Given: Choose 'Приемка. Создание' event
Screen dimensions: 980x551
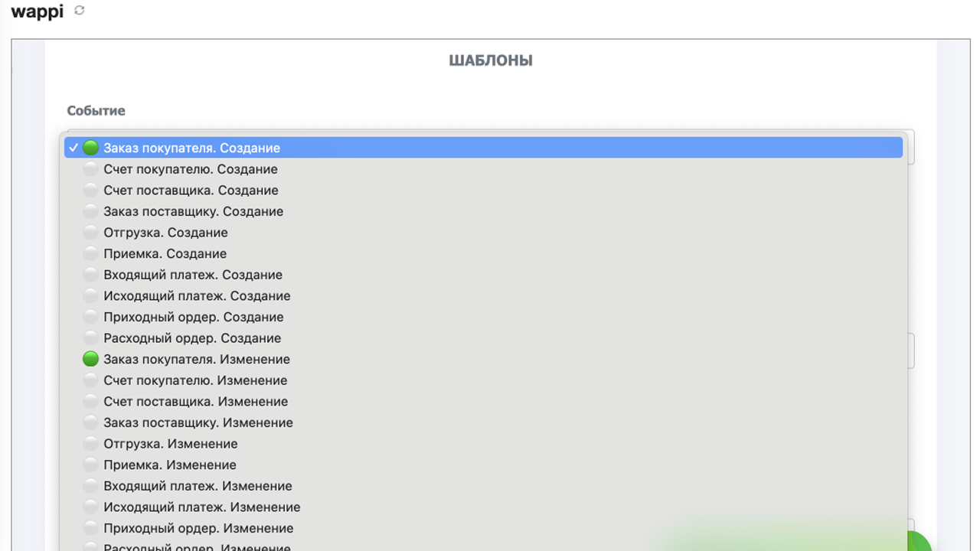Looking at the screenshot, I should (165, 254).
